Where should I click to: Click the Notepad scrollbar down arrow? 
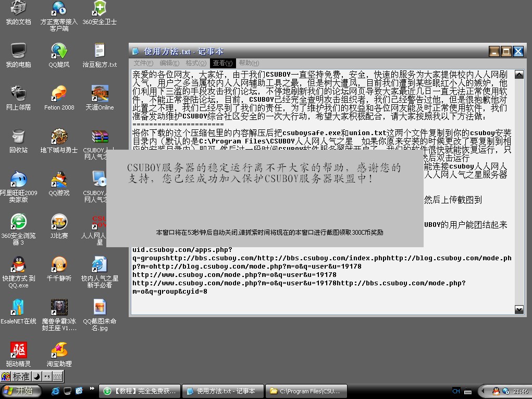519,309
